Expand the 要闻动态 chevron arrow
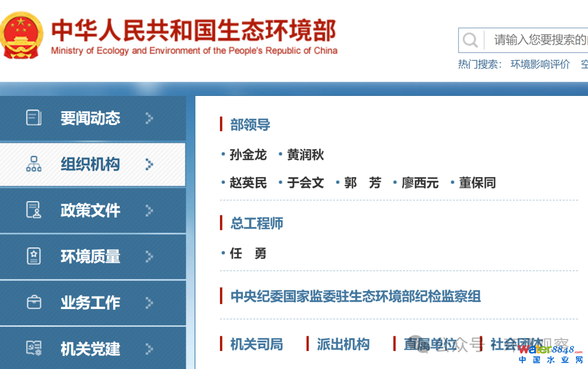 coord(149,118)
